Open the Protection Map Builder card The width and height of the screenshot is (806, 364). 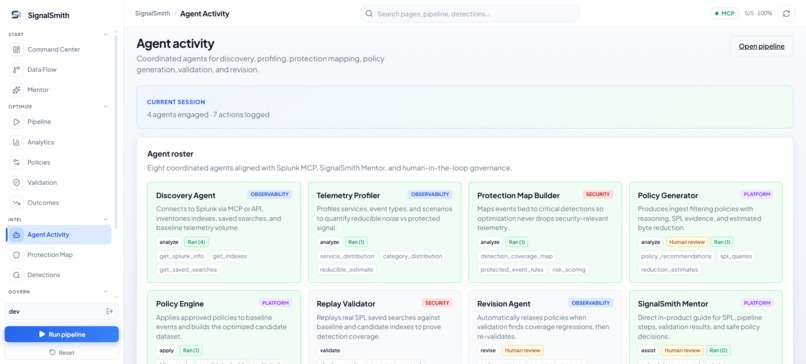pyautogui.click(x=545, y=232)
